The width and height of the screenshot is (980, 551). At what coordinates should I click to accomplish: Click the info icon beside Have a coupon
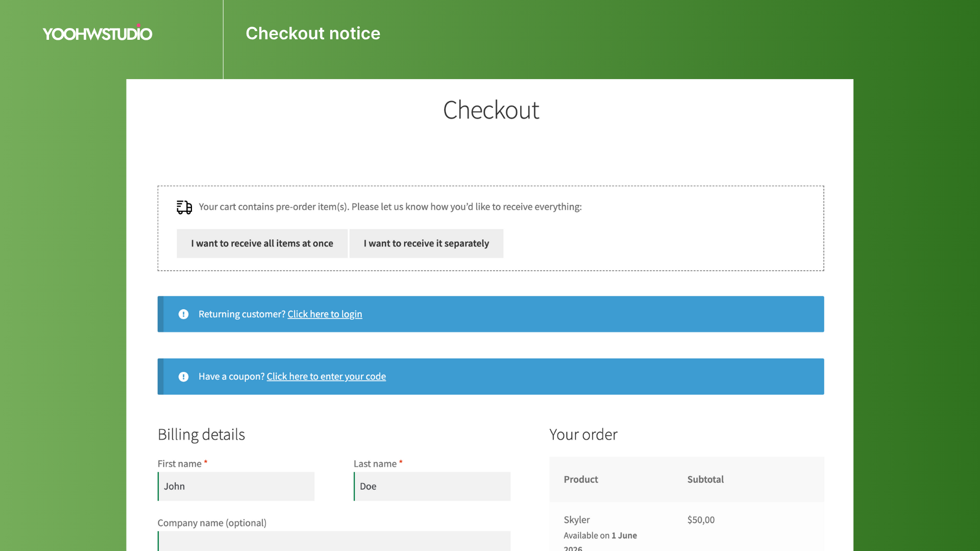pyautogui.click(x=184, y=377)
